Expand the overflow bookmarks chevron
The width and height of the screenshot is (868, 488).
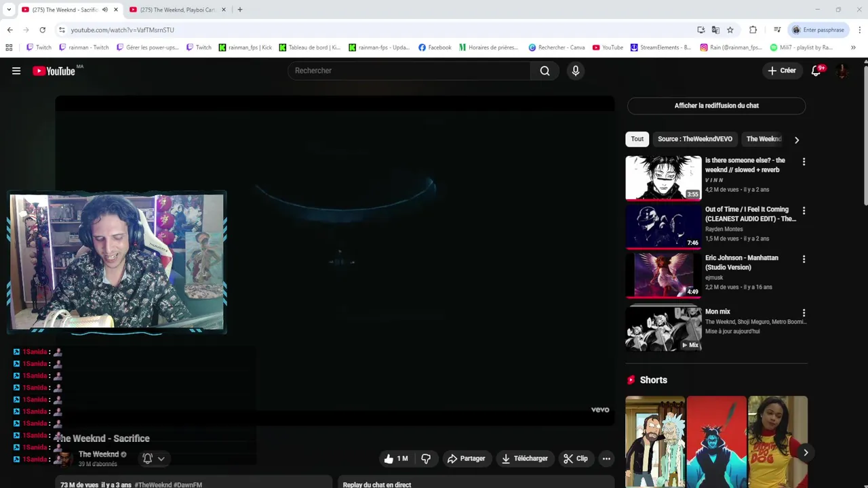point(853,47)
